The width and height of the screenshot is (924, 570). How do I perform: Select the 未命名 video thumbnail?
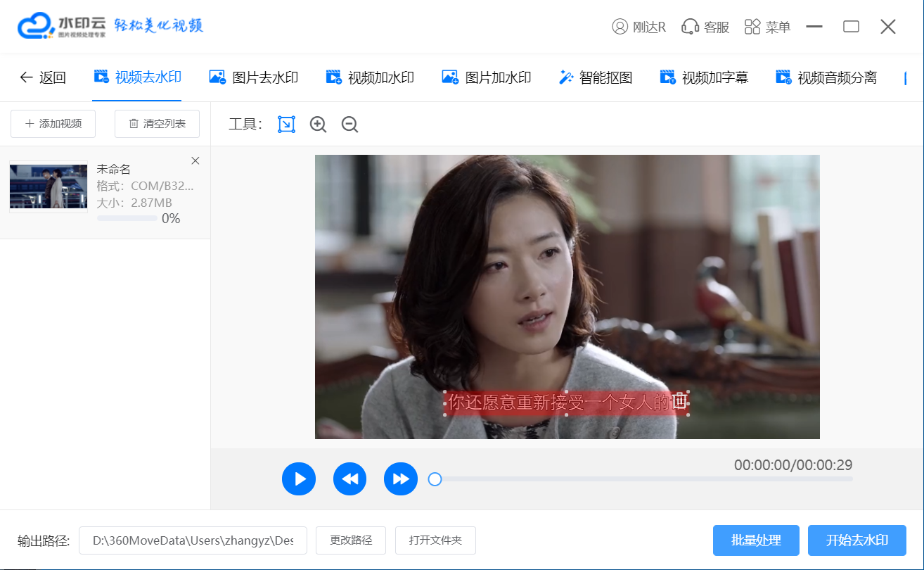coord(49,186)
